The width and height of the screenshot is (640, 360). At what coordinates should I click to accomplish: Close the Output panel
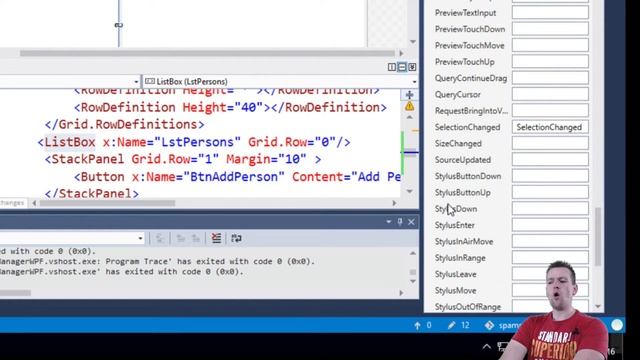point(411,222)
